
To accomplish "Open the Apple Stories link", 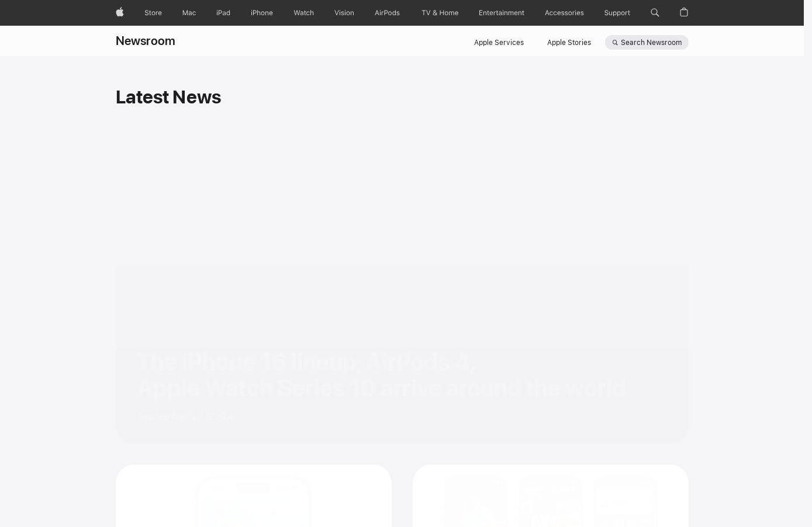I will (569, 43).
